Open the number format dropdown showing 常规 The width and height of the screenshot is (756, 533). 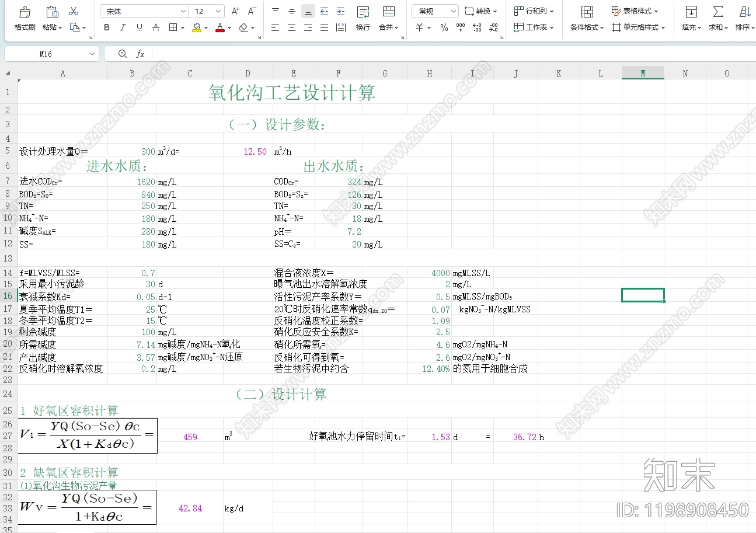(435, 11)
